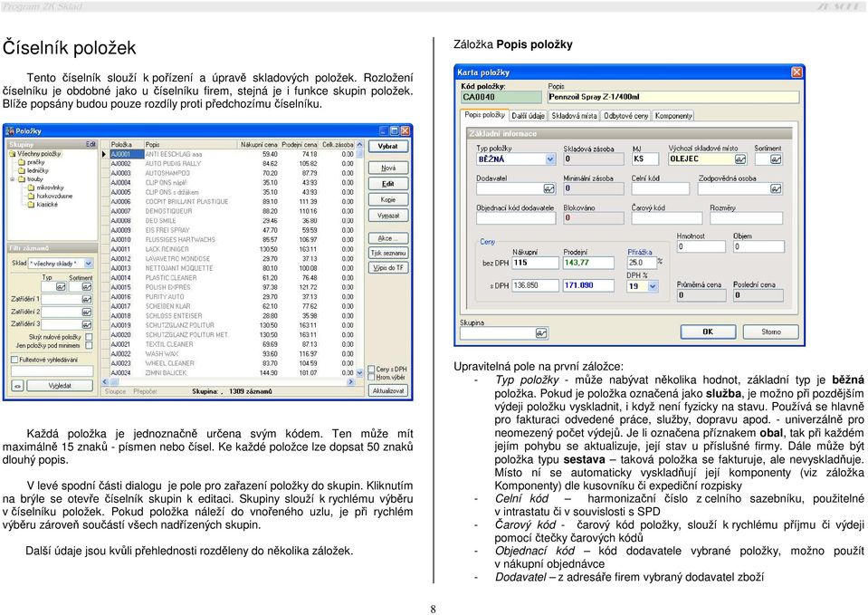Switch to the Odbytové ceny tab

click(625, 116)
